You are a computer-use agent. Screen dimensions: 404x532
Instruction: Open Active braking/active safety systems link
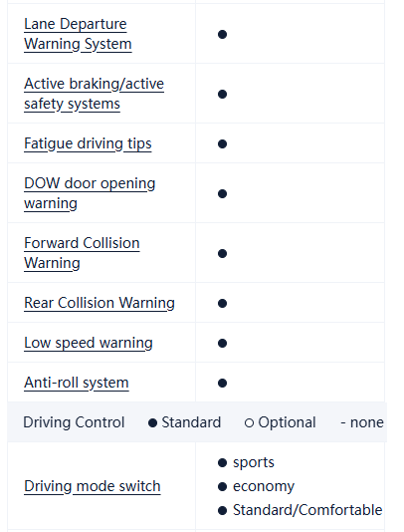(x=94, y=94)
